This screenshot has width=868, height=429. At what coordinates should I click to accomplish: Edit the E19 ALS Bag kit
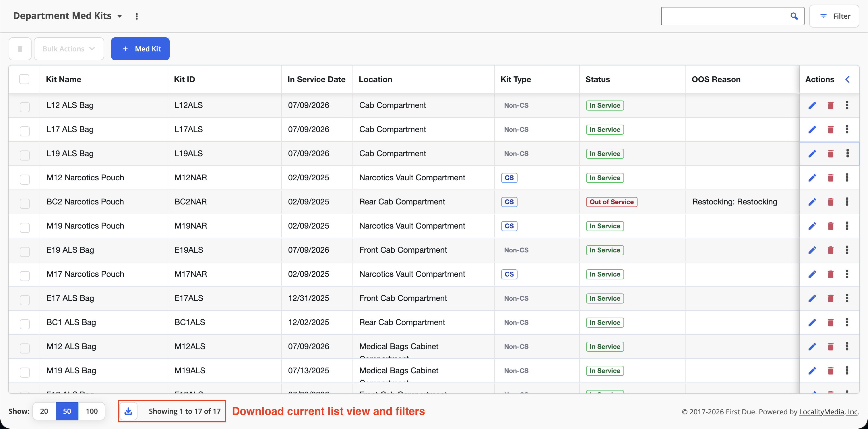pos(812,250)
